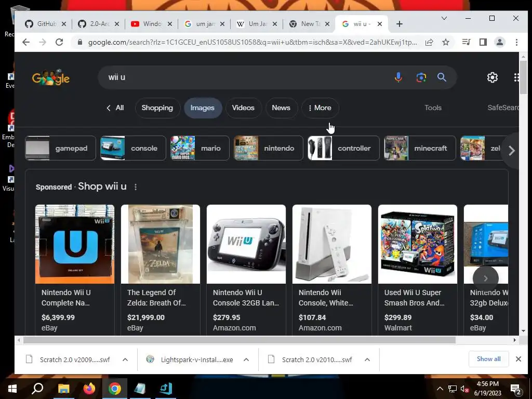Viewport: 532px width, 399px height.
Task: Launch Firefox from the taskbar
Action: pyautogui.click(x=89, y=389)
